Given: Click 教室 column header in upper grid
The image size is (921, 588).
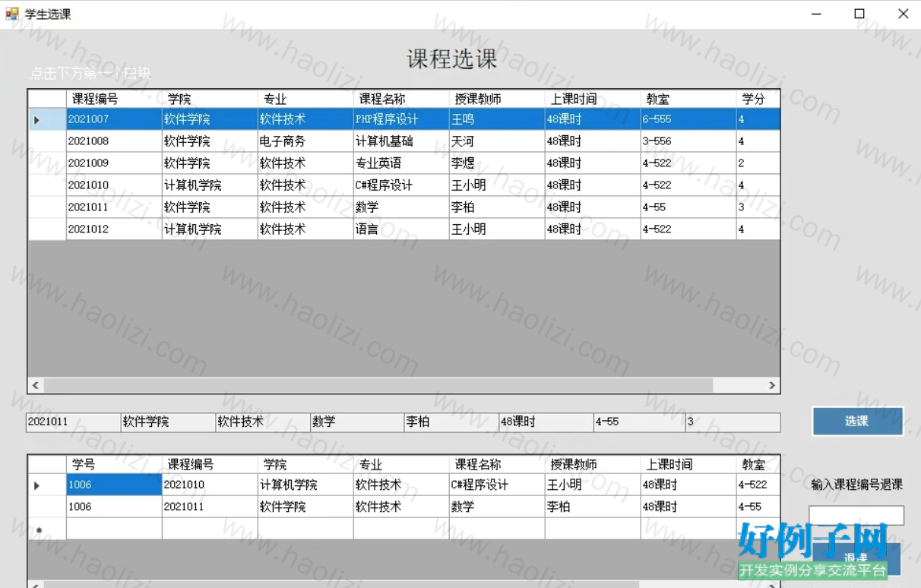Looking at the screenshot, I should click(x=688, y=99).
